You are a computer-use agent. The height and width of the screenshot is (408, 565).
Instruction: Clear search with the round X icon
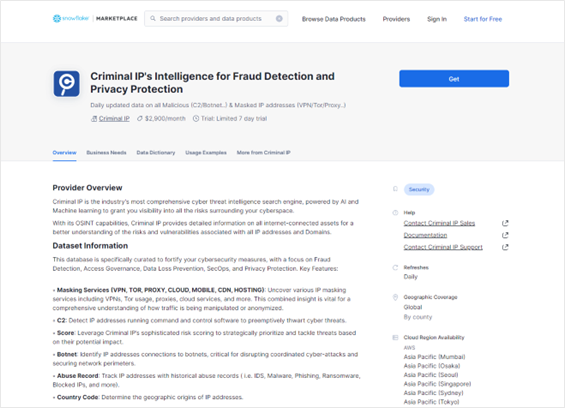[279, 18]
